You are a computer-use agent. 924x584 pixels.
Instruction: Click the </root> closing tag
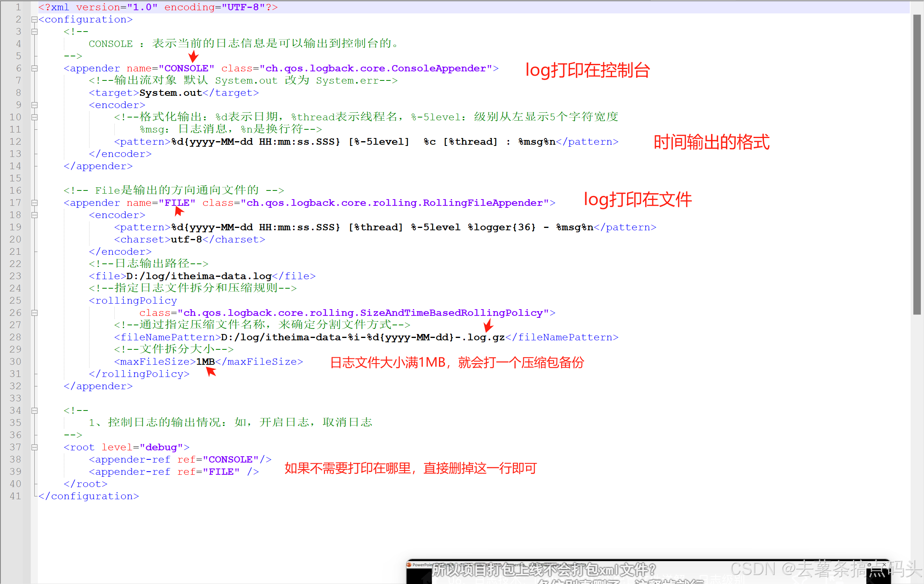pyautogui.click(x=86, y=484)
